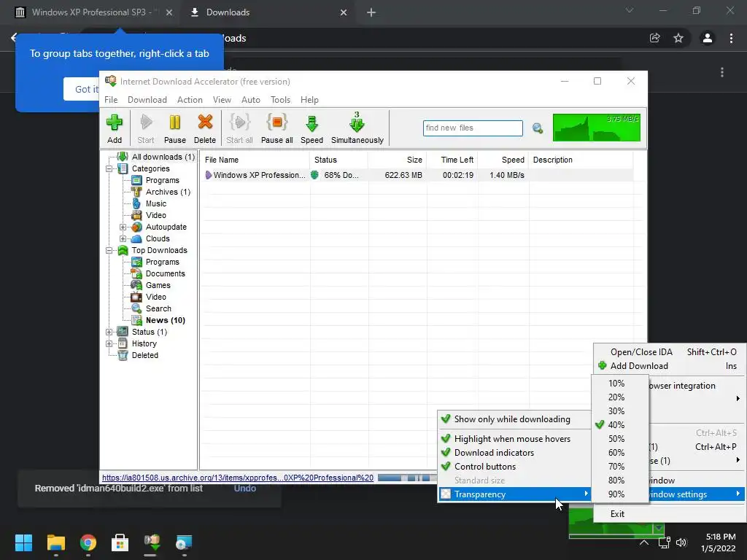747x560 pixels.
Task: Click the archive.org download URL link
Action: (238, 478)
